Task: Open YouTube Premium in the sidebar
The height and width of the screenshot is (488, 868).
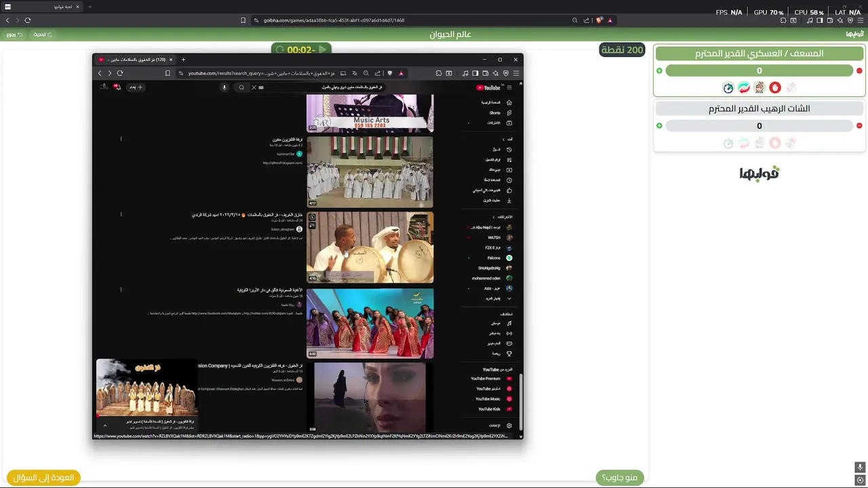Action: [x=491, y=379]
